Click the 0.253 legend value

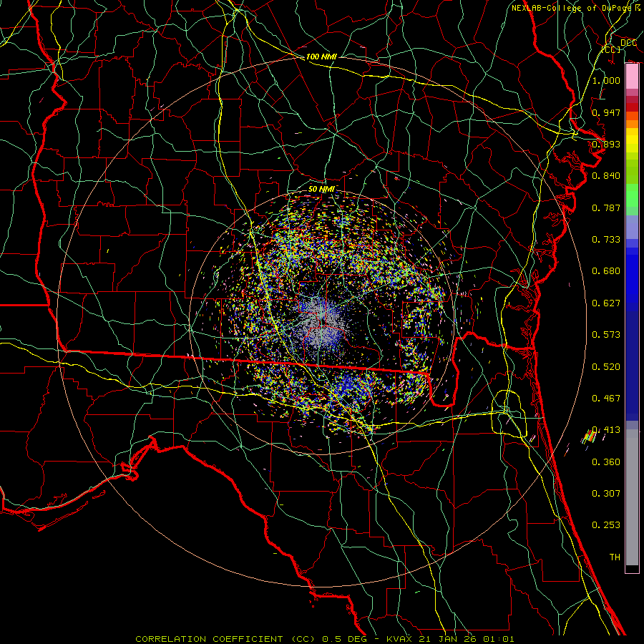pyautogui.click(x=606, y=525)
